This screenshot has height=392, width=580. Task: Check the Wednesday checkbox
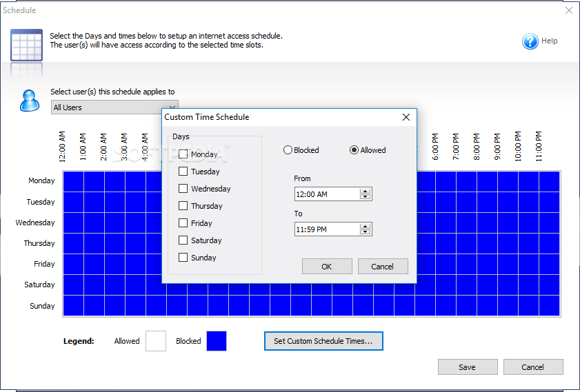183,189
